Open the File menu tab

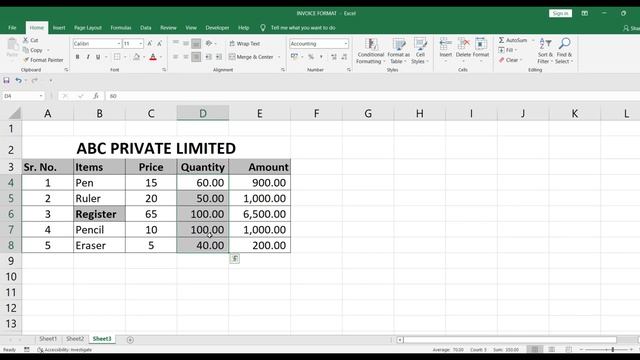click(x=12, y=28)
